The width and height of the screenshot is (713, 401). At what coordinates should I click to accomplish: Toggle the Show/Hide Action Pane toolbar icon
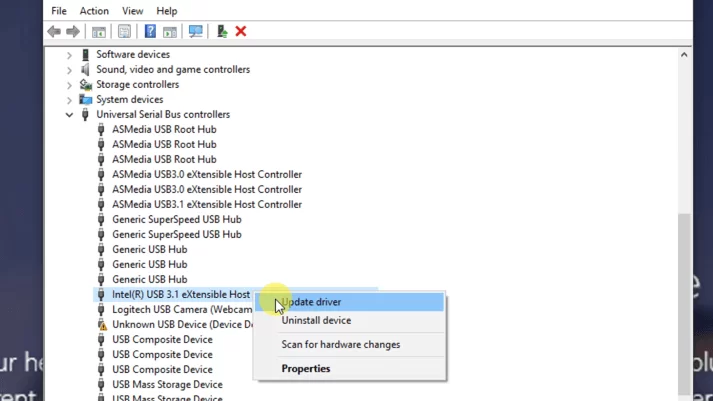click(170, 31)
